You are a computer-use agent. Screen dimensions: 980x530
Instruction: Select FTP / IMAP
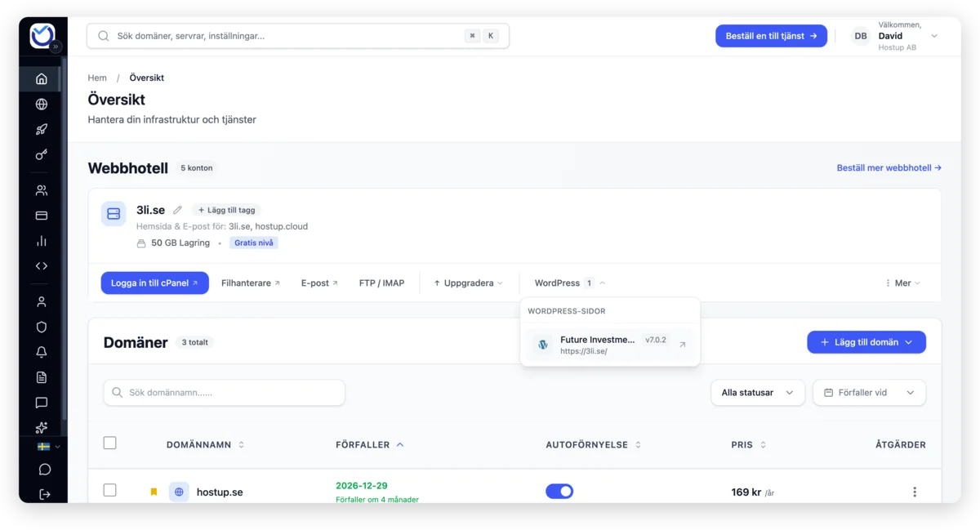point(381,283)
